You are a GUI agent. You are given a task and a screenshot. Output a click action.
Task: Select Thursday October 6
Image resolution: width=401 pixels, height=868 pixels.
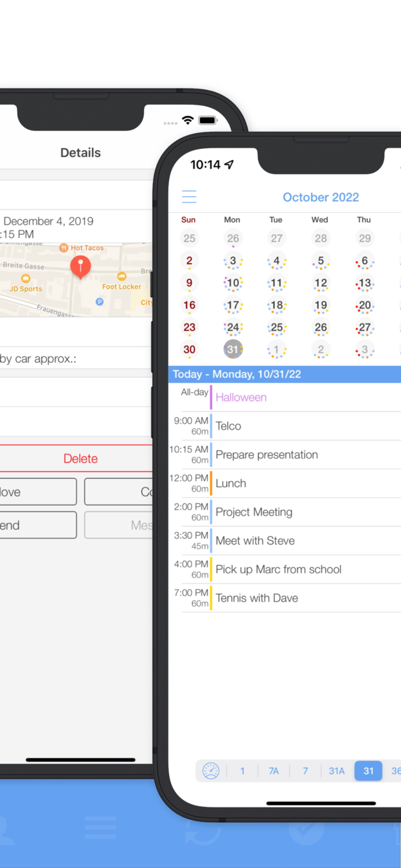click(365, 261)
